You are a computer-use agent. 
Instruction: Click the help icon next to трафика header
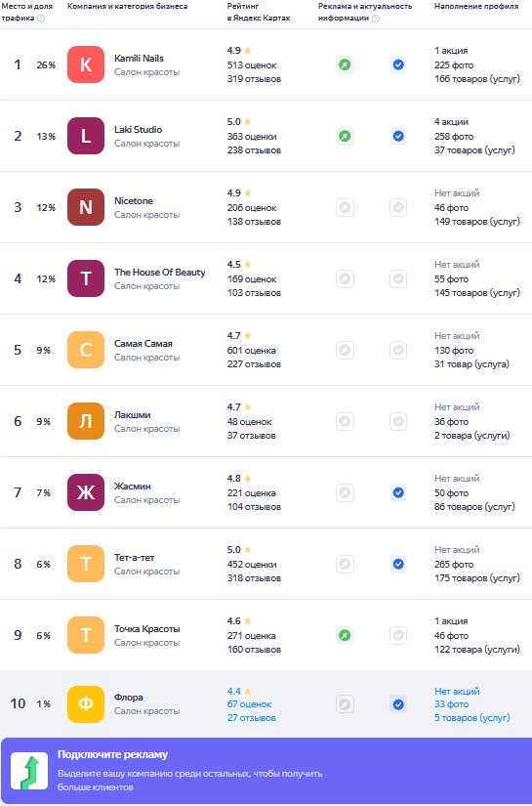[x=41, y=19]
